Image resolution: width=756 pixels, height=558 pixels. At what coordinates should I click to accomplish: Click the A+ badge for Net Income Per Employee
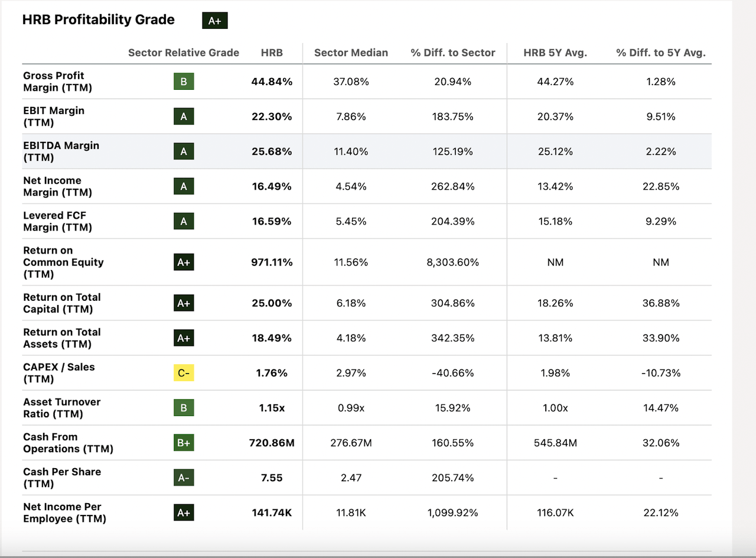click(x=184, y=512)
